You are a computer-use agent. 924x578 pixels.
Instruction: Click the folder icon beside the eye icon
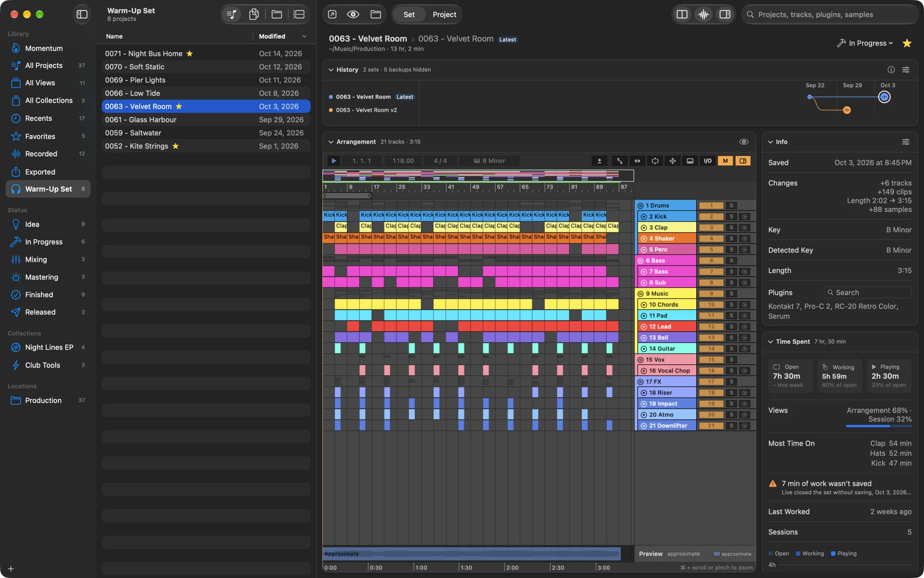click(376, 15)
